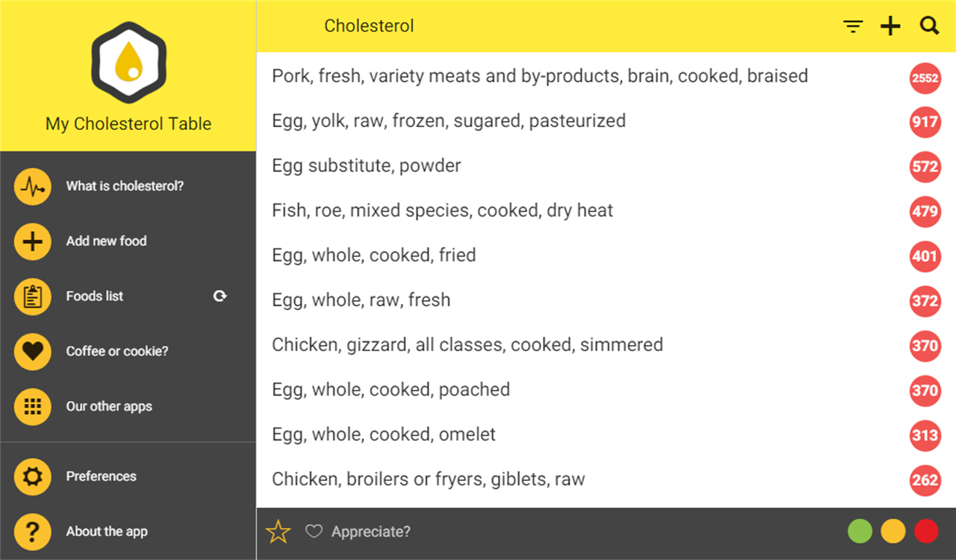Click the search magnifier icon in header
Screen dimensions: 956x560
(x=929, y=26)
